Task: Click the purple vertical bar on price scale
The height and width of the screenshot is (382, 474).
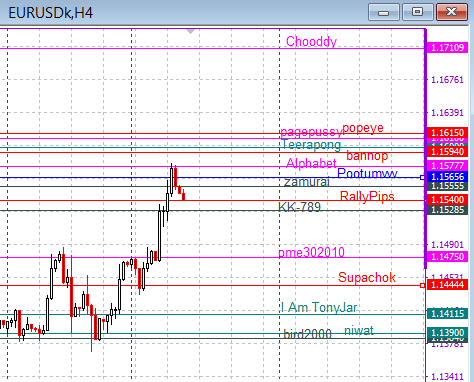Action: (425, 149)
